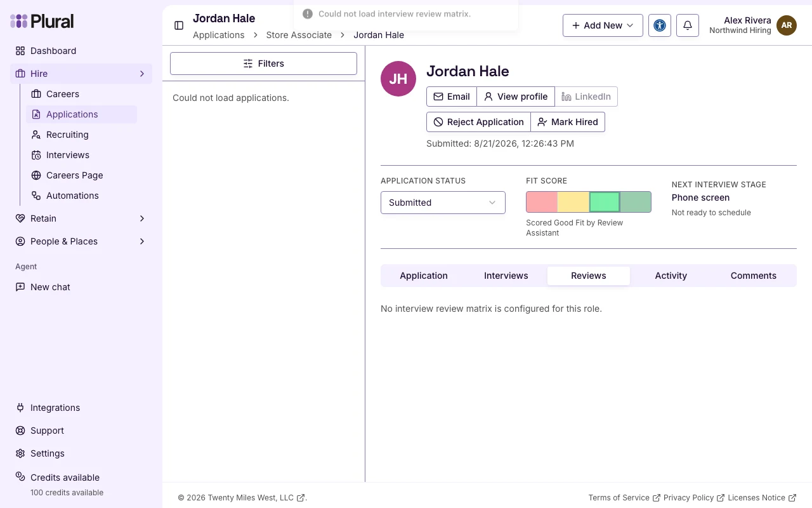Open the Application Status dropdown
This screenshot has width=812, height=508.
tap(443, 203)
